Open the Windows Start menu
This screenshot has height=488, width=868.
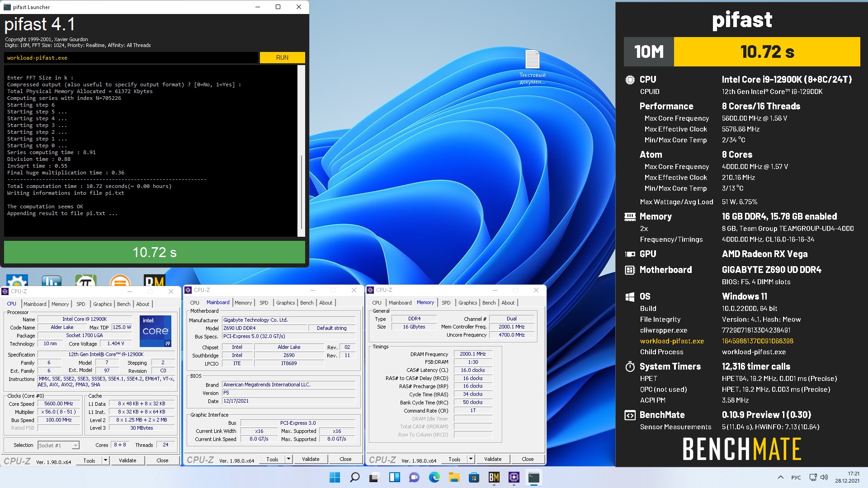(335, 477)
